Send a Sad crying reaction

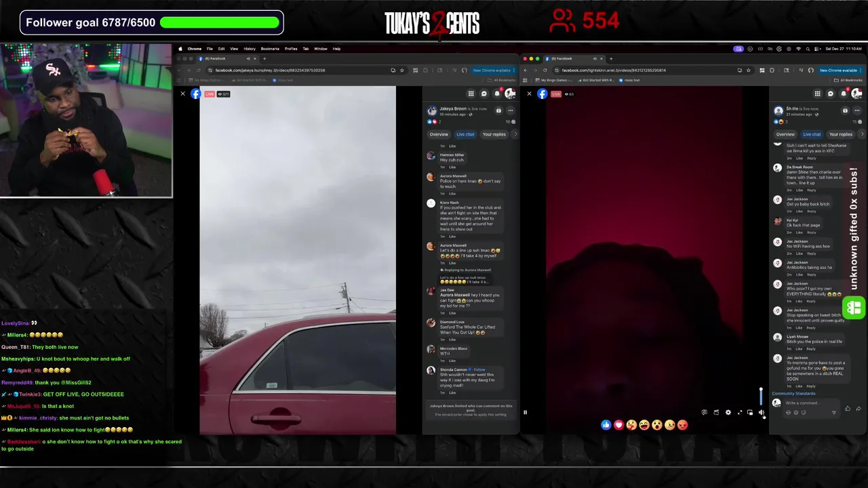click(670, 425)
